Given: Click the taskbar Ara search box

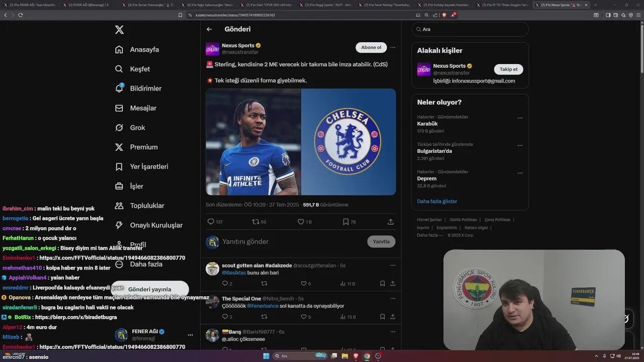Looking at the screenshot, I should [300, 356].
